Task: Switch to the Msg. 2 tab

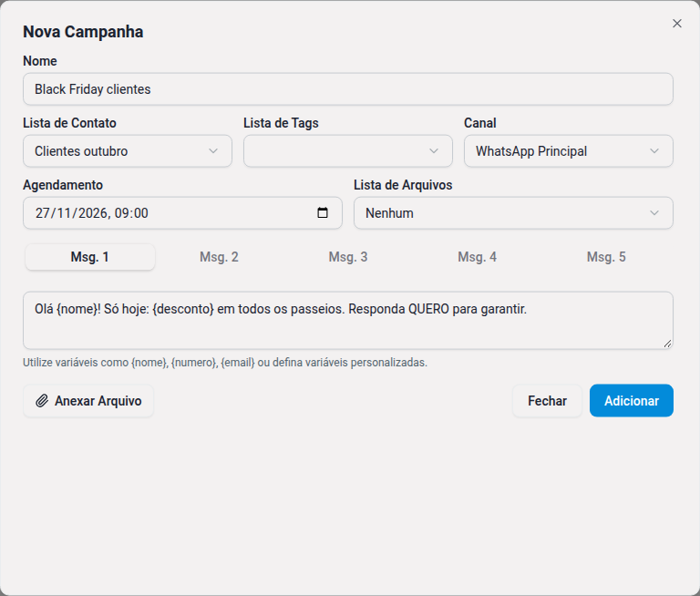Action: coord(219,257)
